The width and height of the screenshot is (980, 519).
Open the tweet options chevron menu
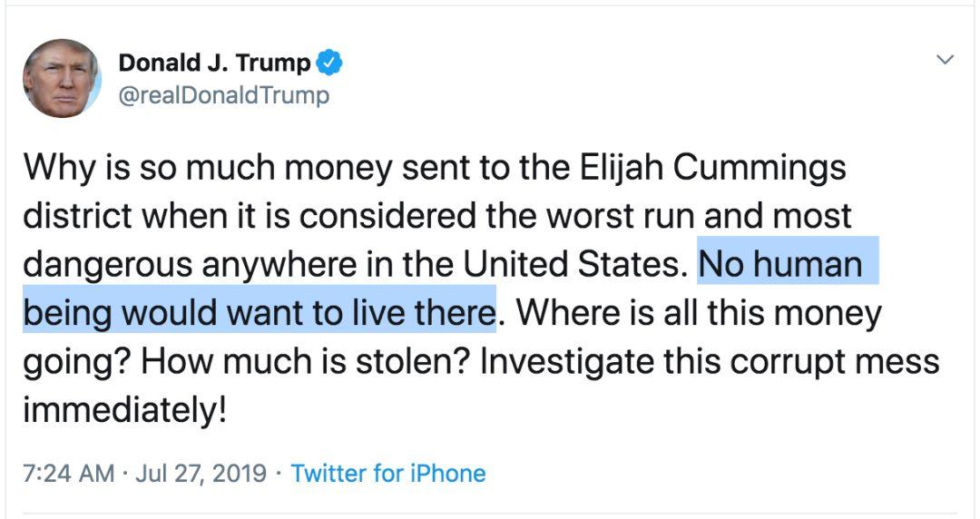945,60
